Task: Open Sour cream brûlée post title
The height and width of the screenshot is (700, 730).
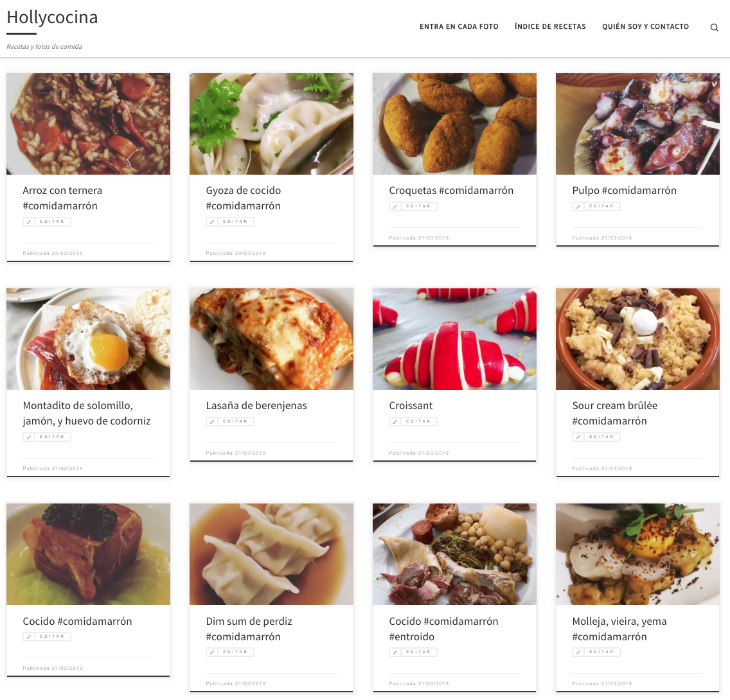Action: point(614,413)
